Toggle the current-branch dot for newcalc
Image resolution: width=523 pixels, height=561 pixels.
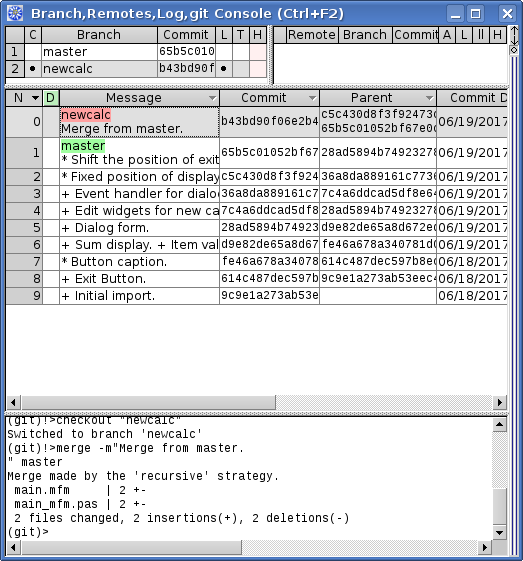pyautogui.click(x=33, y=69)
